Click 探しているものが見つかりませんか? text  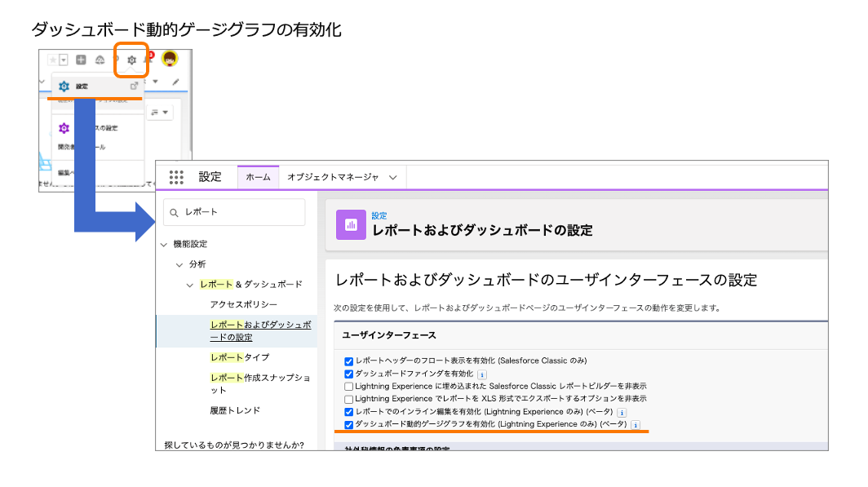[234, 445]
